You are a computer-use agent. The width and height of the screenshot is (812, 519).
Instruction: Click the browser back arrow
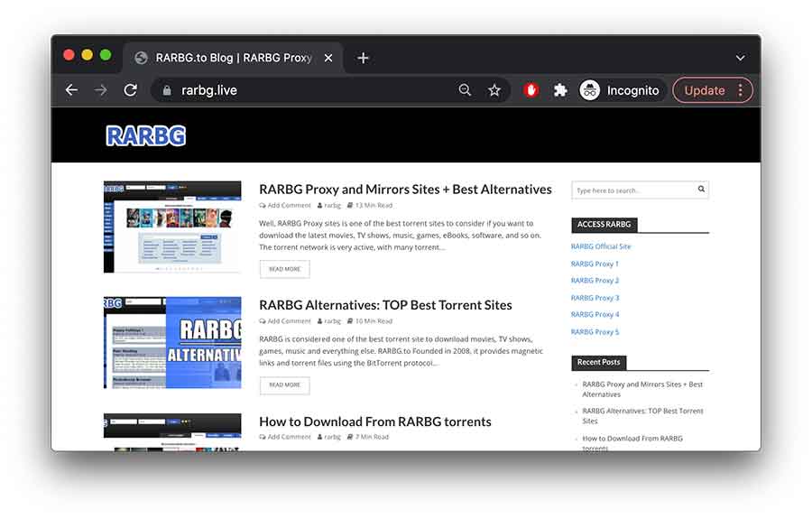tap(72, 90)
